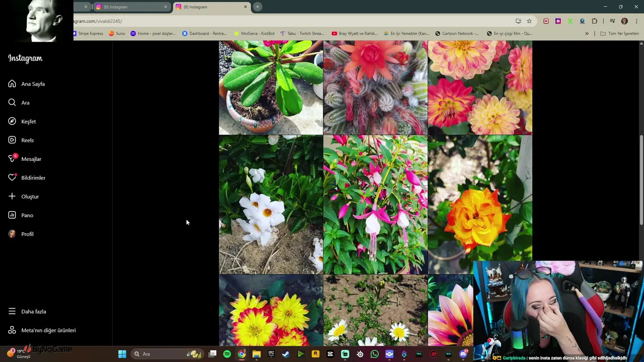Open the green potted plant post
The width and height of the screenshot is (644, 362).
pyautogui.click(x=271, y=87)
